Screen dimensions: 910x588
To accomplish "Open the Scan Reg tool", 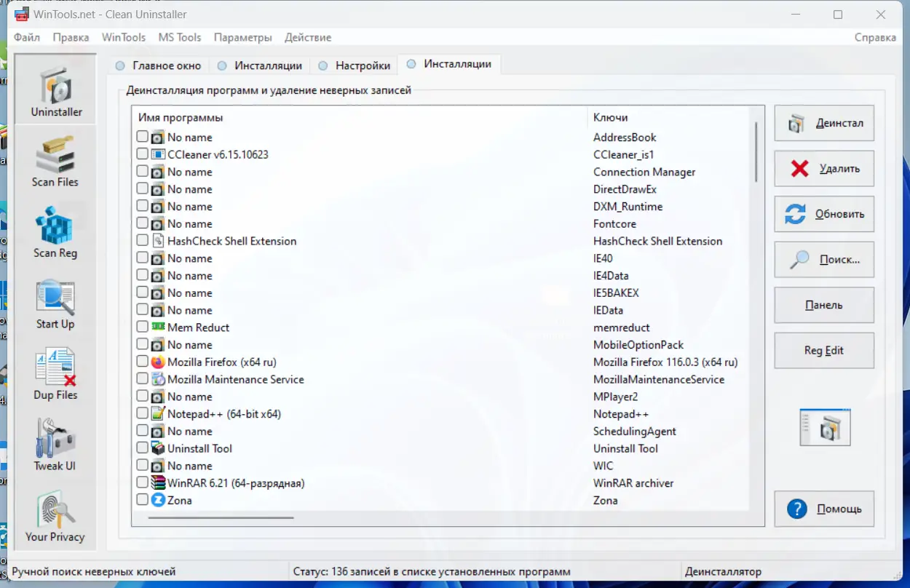I will 55,231.
